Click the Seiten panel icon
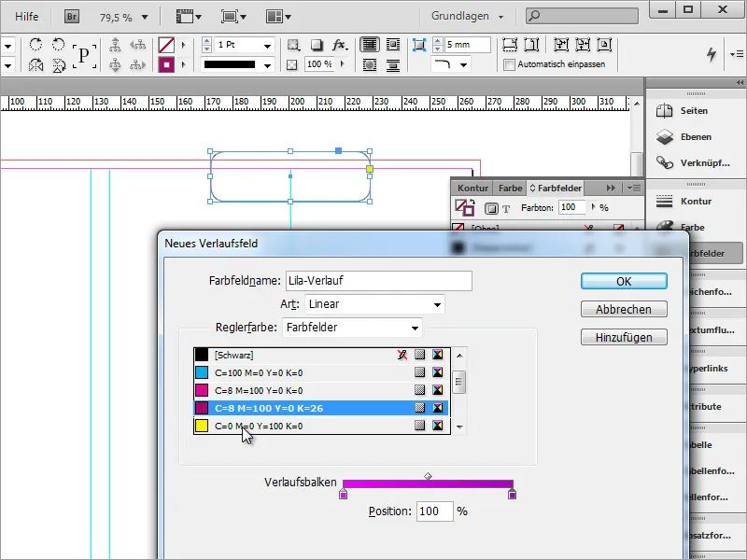Image resolution: width=747 pixels, height=560 pixels. click(x=664, y=111)
